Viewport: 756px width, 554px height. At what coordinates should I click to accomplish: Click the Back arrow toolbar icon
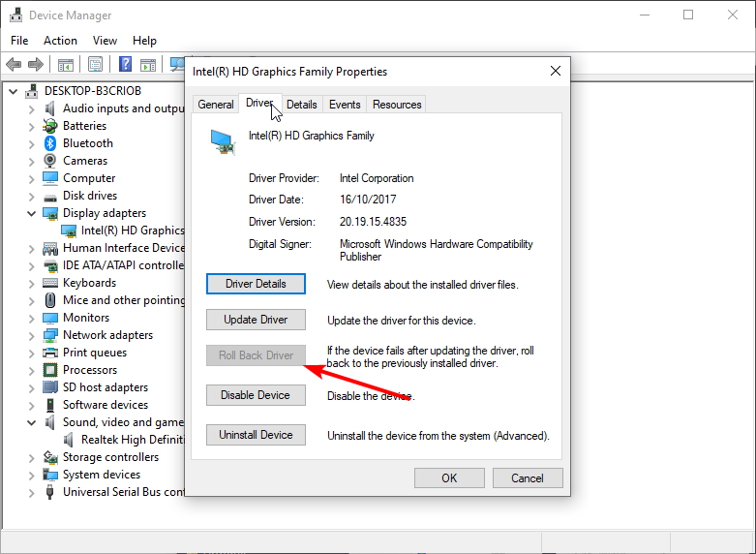[x=14, y=64]
